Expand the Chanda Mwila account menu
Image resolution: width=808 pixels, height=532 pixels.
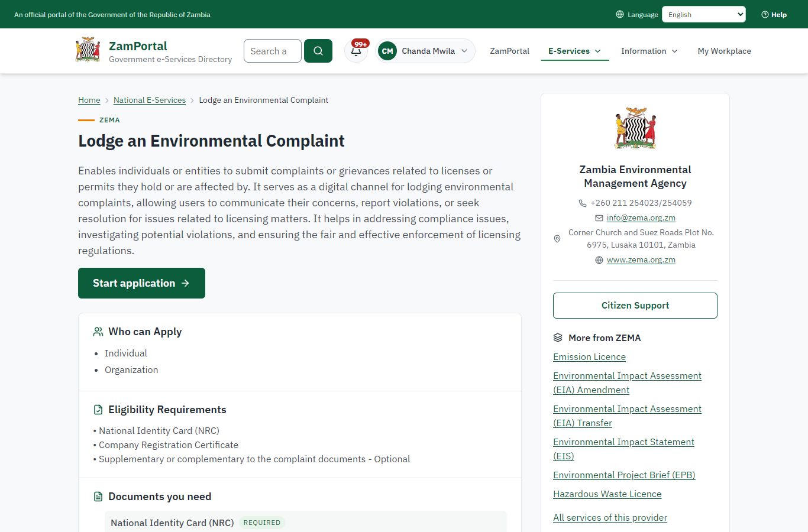point(425,51)
